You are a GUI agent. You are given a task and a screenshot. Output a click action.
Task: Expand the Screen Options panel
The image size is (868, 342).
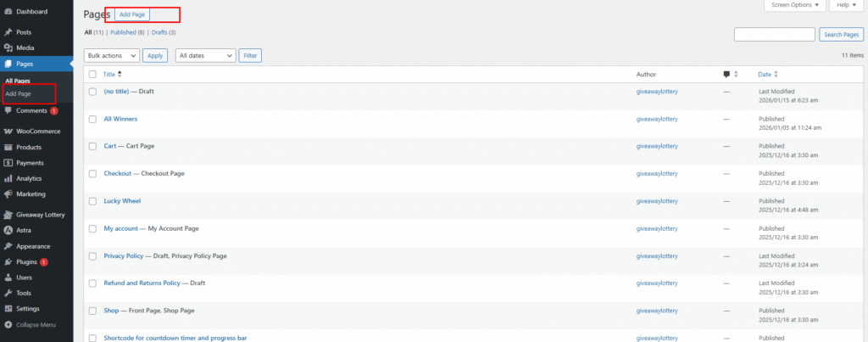coord(794,5)
